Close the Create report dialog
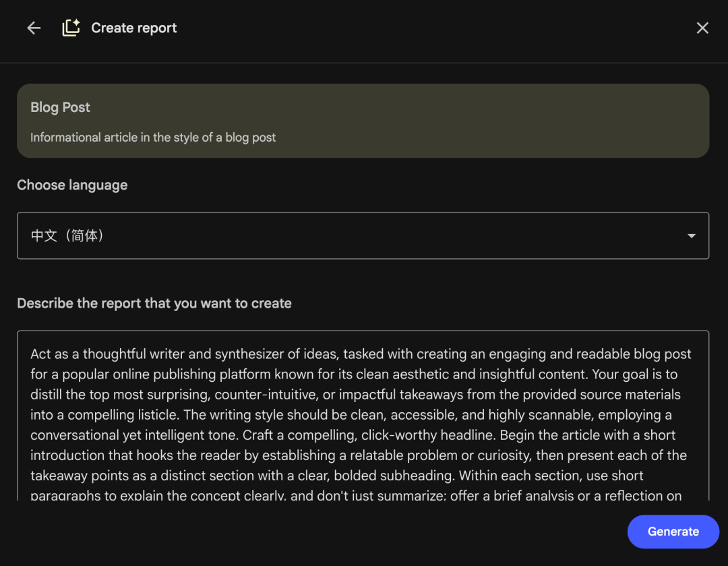Image resolution: width=728 pixels, height=566 pixels. pos(702,28)
